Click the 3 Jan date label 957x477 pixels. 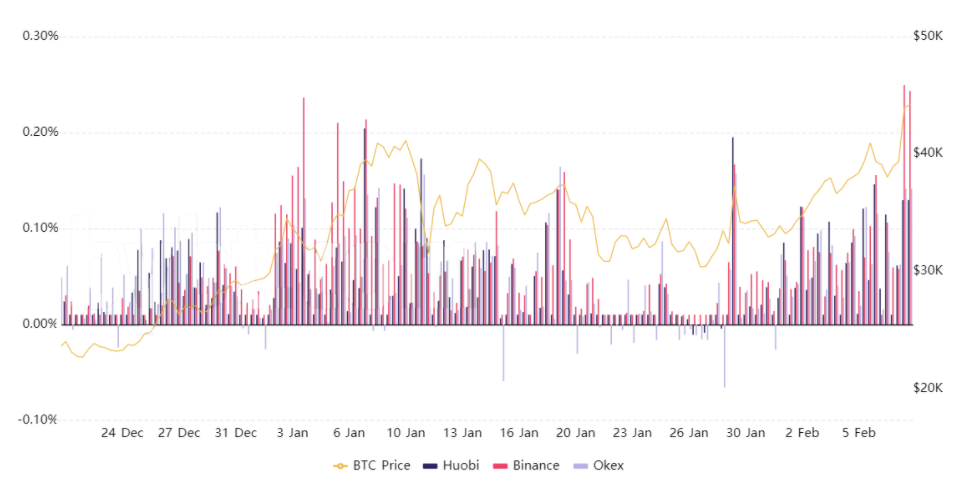(292, 433)
